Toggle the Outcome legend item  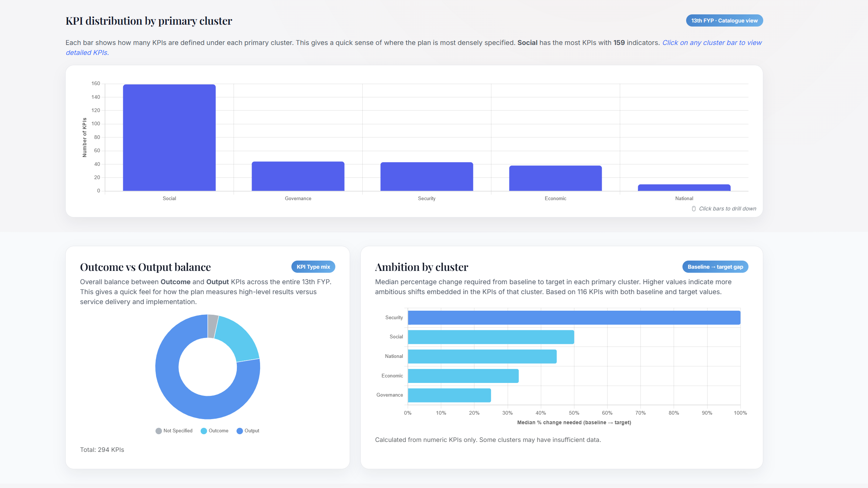218,431
